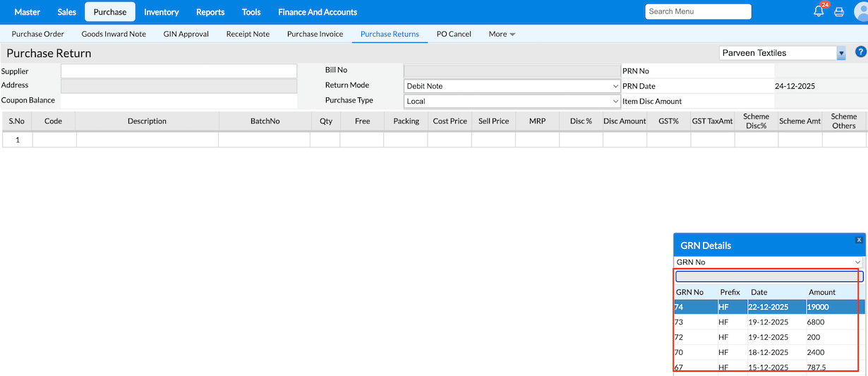Click the GRN search text box
Viewport: 868px width, 376px height.
[768, 277]
